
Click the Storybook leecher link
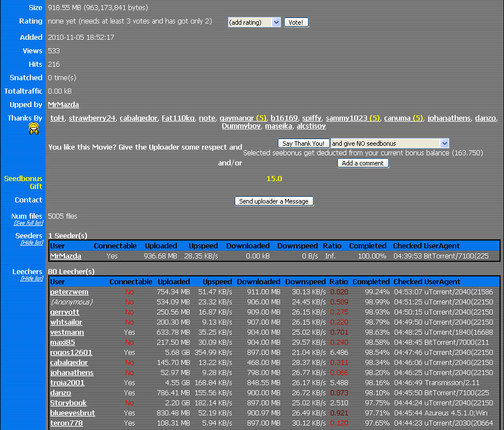tap(68, 403)
